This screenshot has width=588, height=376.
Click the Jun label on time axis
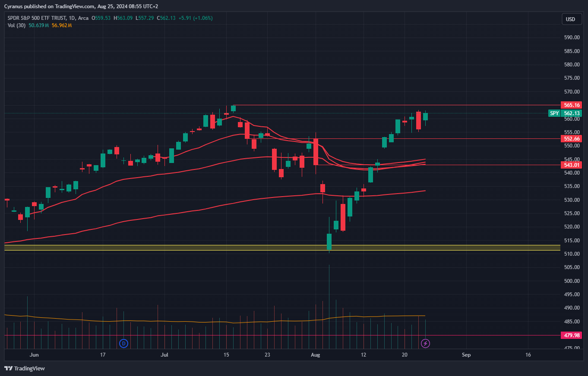coord(35,355)
